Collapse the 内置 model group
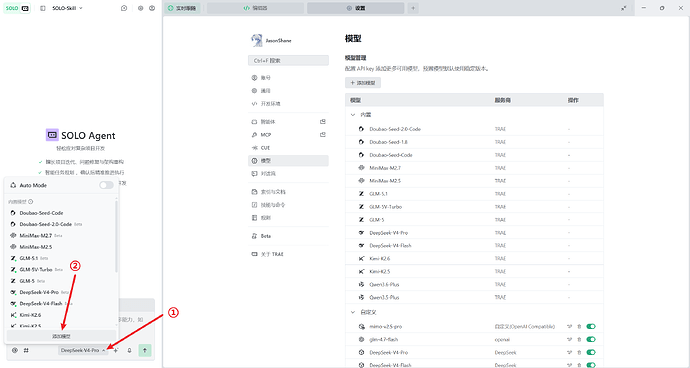The width and height of the screenshot is (690, 368). (353, 114)
